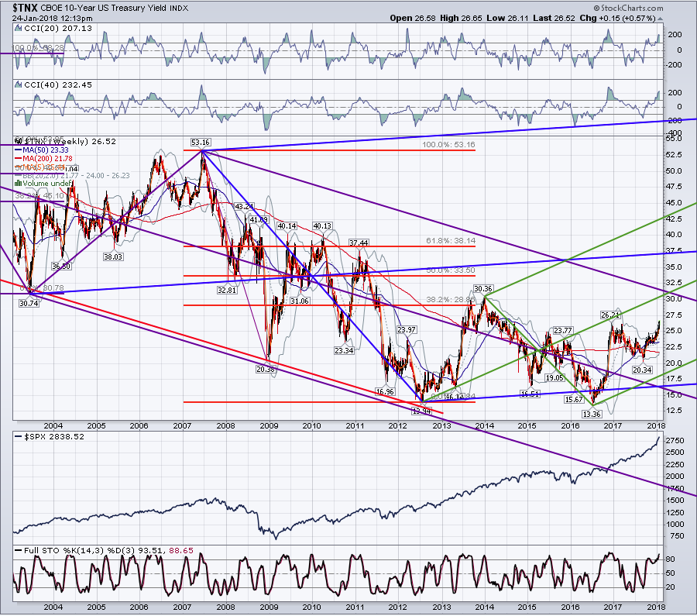Click the 'CCI(40) 232.45' panel label
This screenshot has height=616, width=697.
click(58, 84)
